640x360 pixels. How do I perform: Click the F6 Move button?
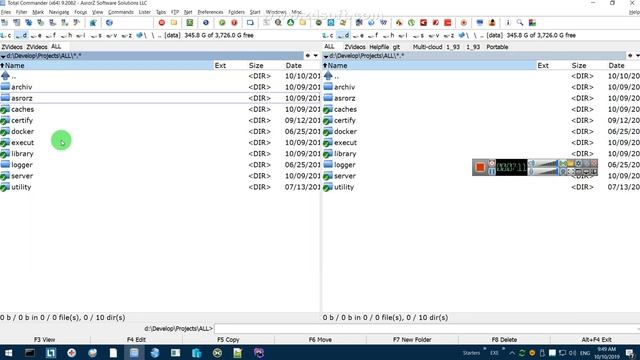320,340
